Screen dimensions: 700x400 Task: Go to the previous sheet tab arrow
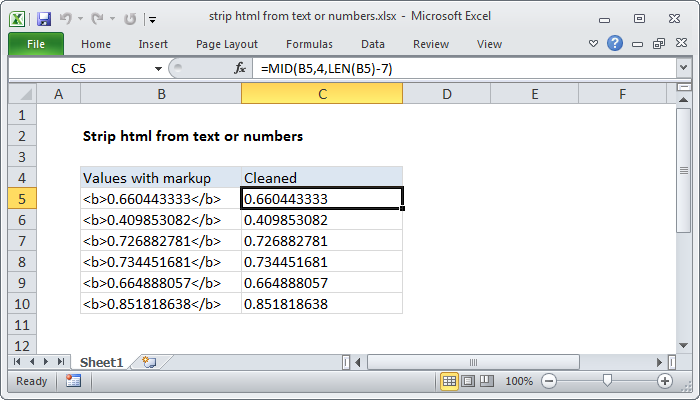(x=32, y=362)
